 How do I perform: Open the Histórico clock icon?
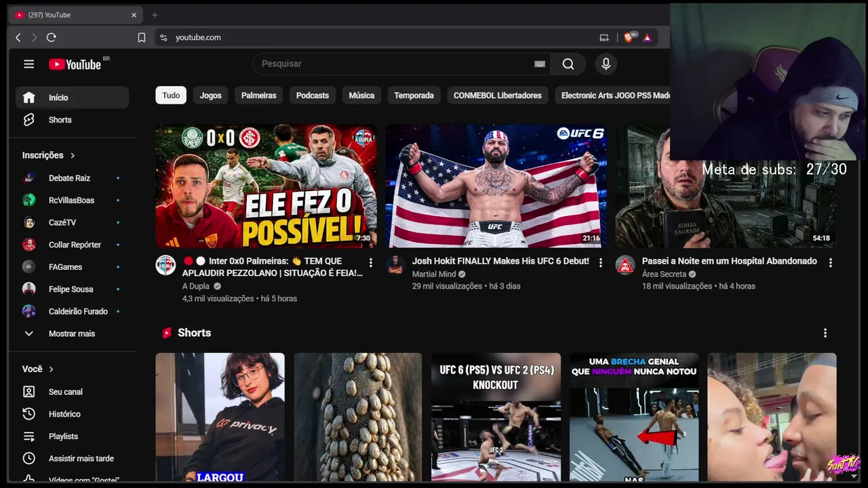point(28,414)
